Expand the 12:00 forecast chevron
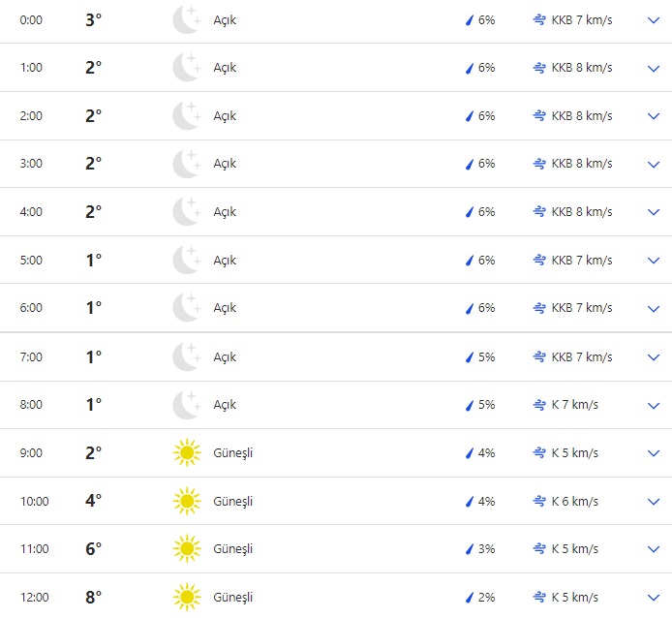672x618 pixels. pyautogui.click(x=653, y=597)
